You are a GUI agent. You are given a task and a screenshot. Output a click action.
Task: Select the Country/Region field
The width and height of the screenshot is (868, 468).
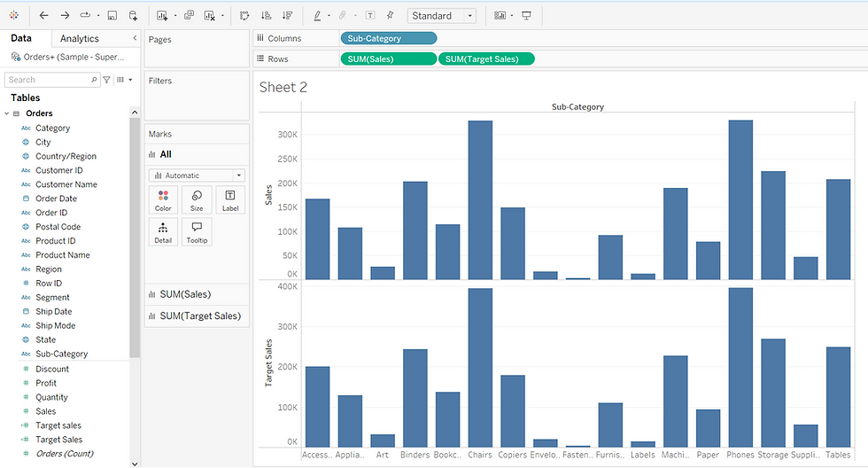pos(66,156)
